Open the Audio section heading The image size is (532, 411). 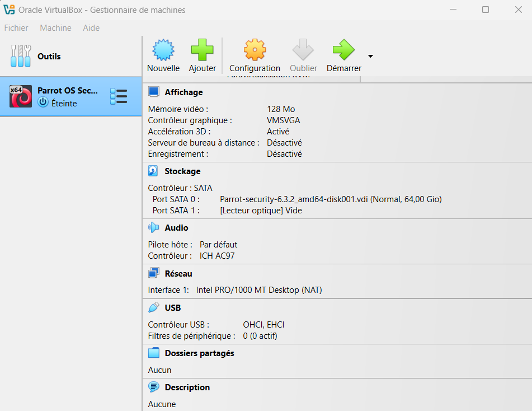pyautogui.click(x=176, y=228)
